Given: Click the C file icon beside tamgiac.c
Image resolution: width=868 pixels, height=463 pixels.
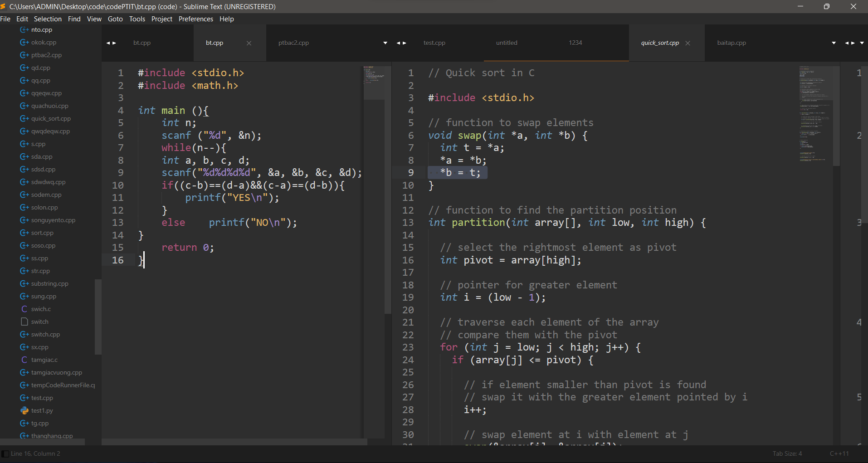Looking at the screenshot, I should pos(24,360).
